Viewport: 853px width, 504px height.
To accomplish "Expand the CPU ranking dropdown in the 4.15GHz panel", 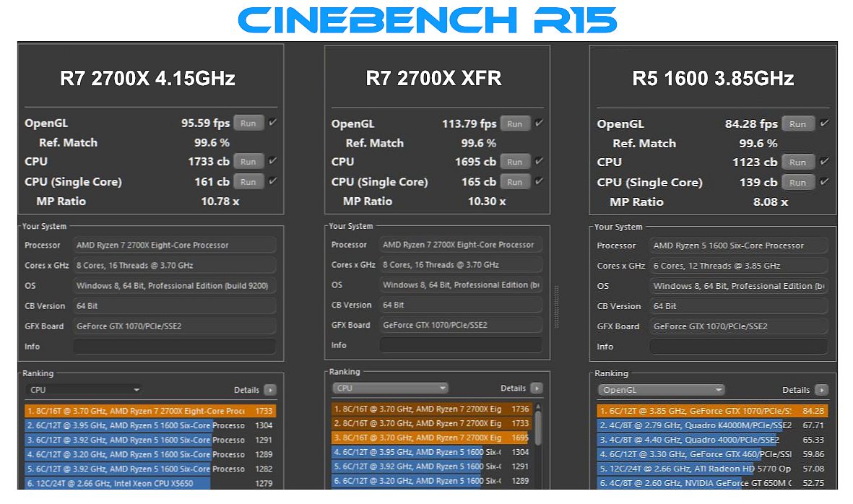I will tap(84, 390).
